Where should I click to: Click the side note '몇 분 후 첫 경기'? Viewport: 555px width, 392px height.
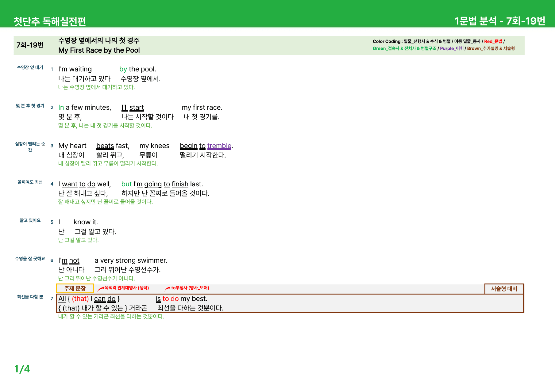click(x=30, y=106)
